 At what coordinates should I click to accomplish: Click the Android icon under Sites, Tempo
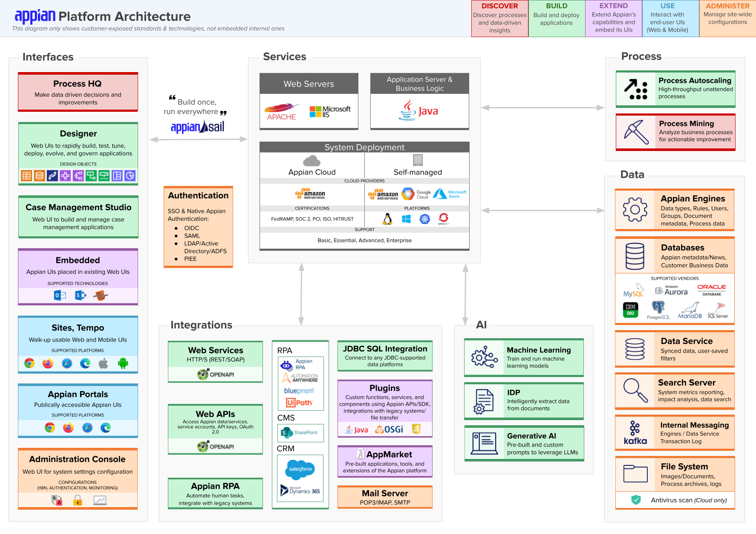pyautogui.click(x=123, y=363)
